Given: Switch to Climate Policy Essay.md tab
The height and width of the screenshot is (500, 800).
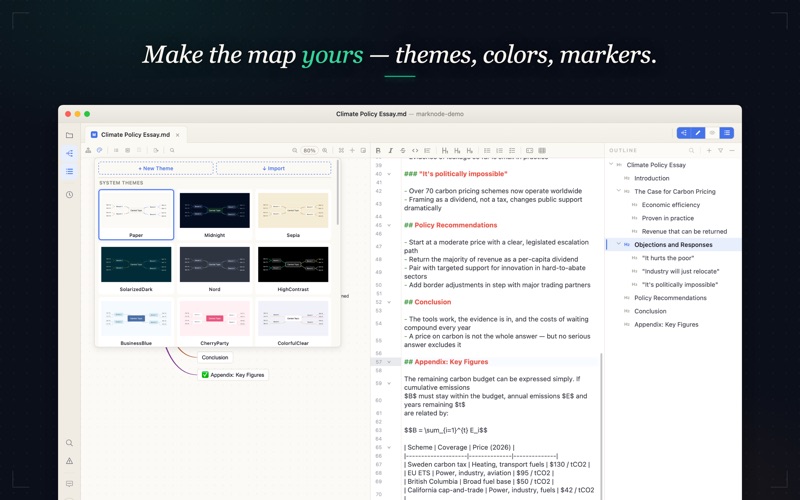Looking at the screenshot, I should point(134,135).
